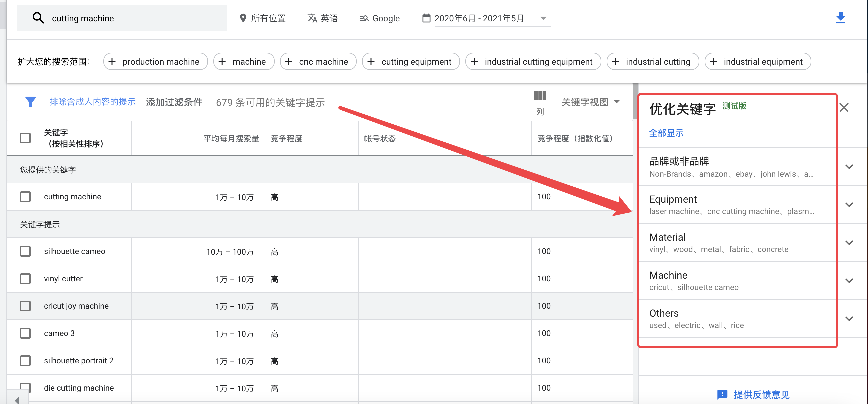The image size is (868, 404).
Task: Tick the vinyl cutter checkbox
Action: 25,279
